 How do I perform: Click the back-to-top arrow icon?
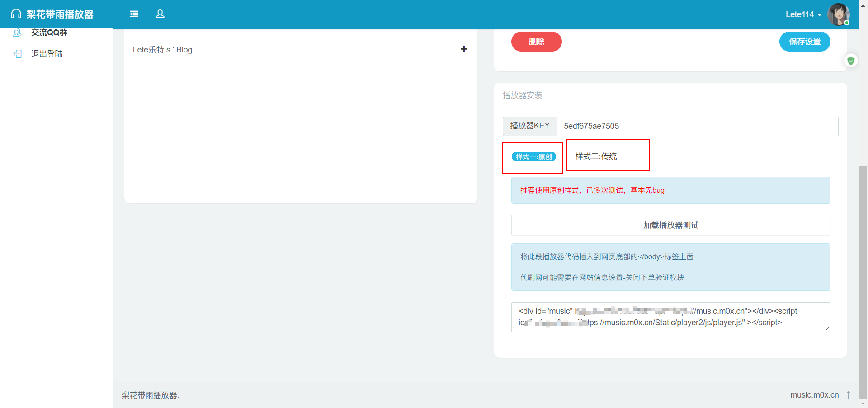point(849,395)
